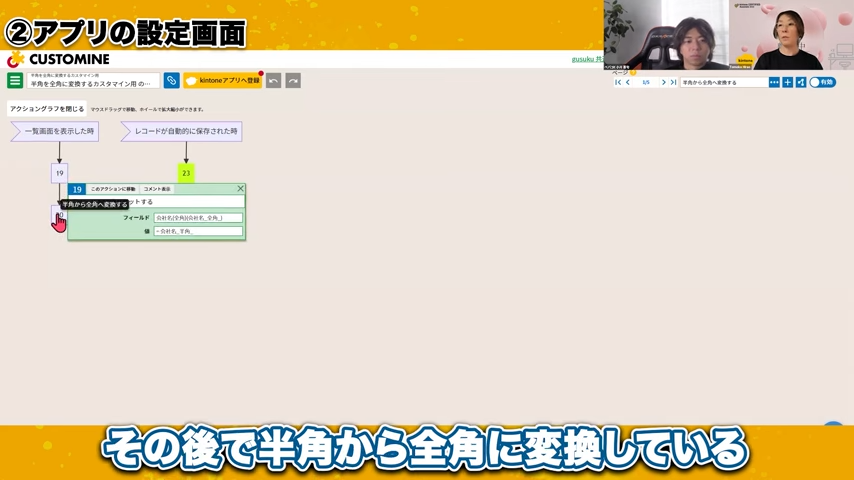
Task: Go to next page arrow
Action: point(663,82)
